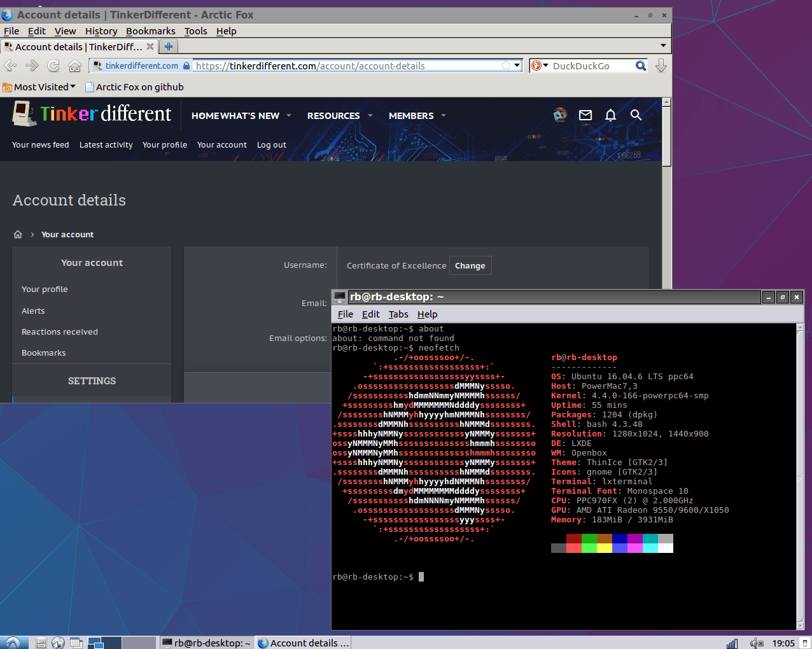This screenshot has height=649, width=812.
Task: Go forward a page in Arctic Fox
Action: pos(32,66)
